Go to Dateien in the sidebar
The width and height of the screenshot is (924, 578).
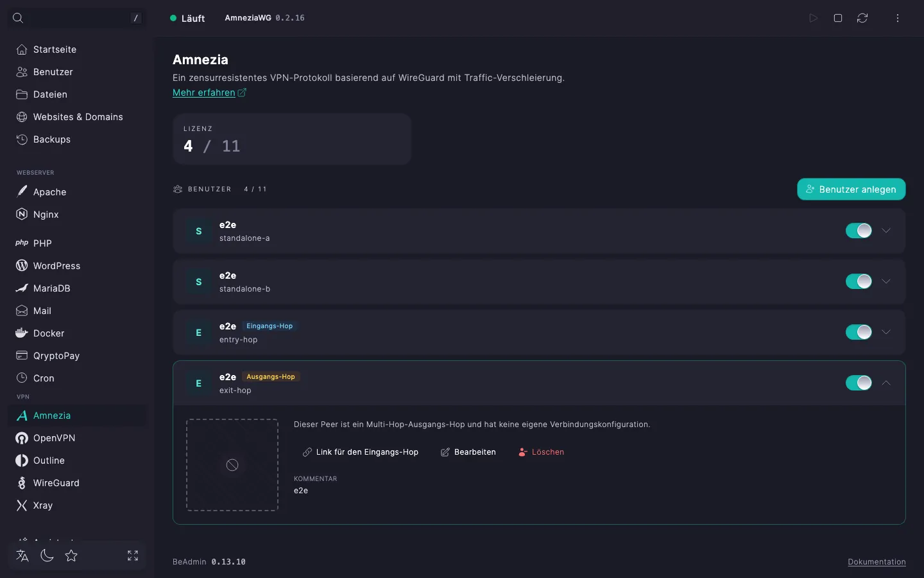pyautogui.click(x=77, y=94)
